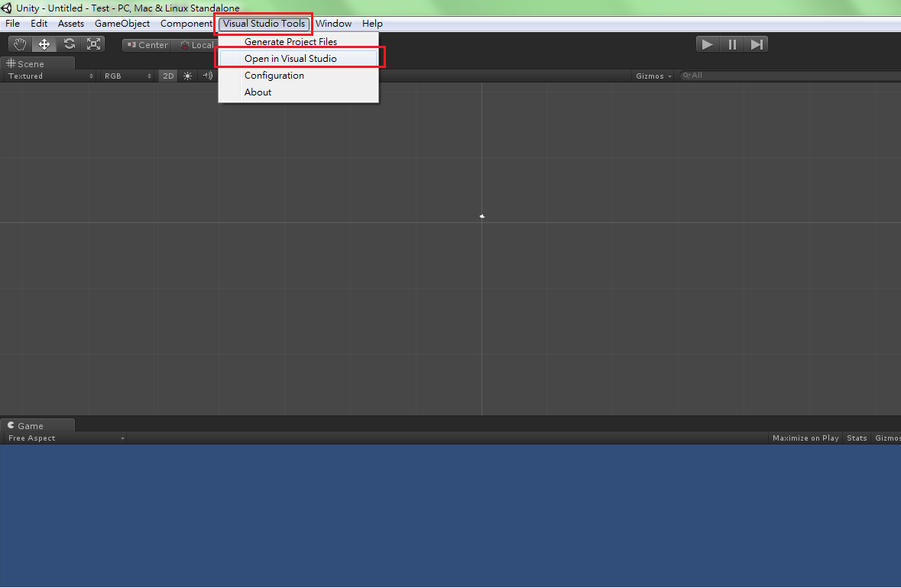Toggle scene lighting icon in Scene toolbar
Viewport: 901px width, 588px height.
[187, 76]
